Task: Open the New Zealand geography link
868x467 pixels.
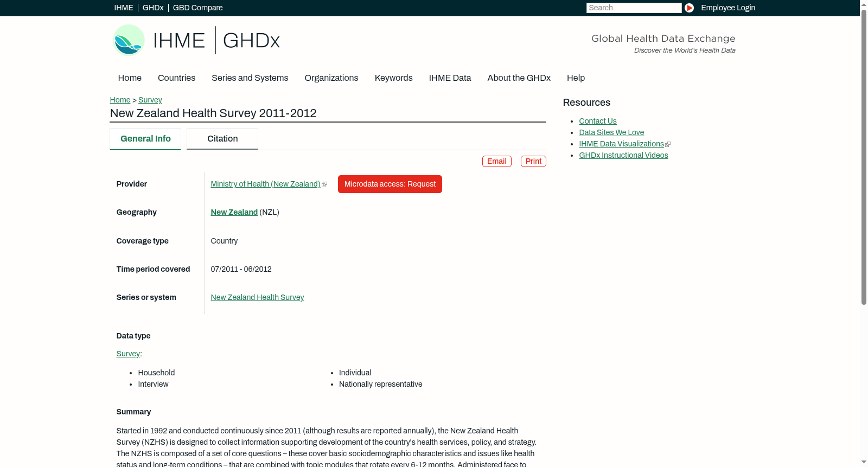Action: [x=234, y=213]
